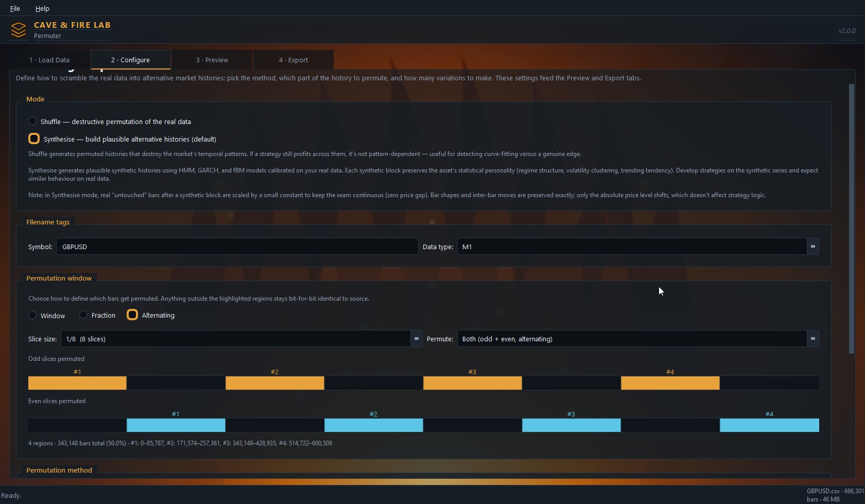The image size is (865, 504).
Task: Select the Shuffle mode radio button
Action: (x=32, y=121)
